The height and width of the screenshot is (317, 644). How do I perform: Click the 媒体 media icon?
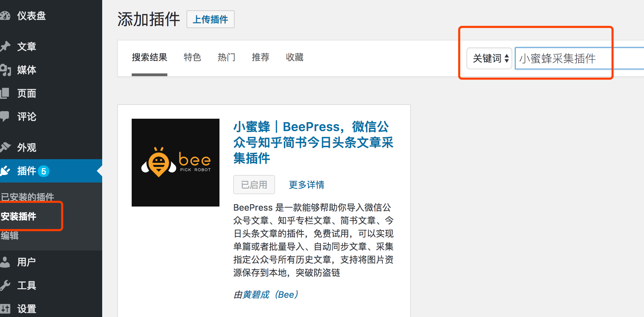pos(5,70)
